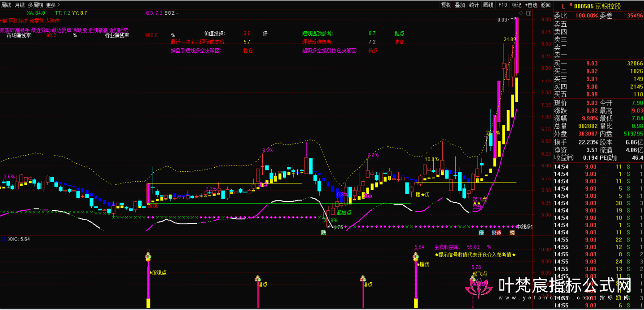This screenshot has height=310, width=644.
Task: Click the red 张 badge under chart
Action: (x=499, y=233)
